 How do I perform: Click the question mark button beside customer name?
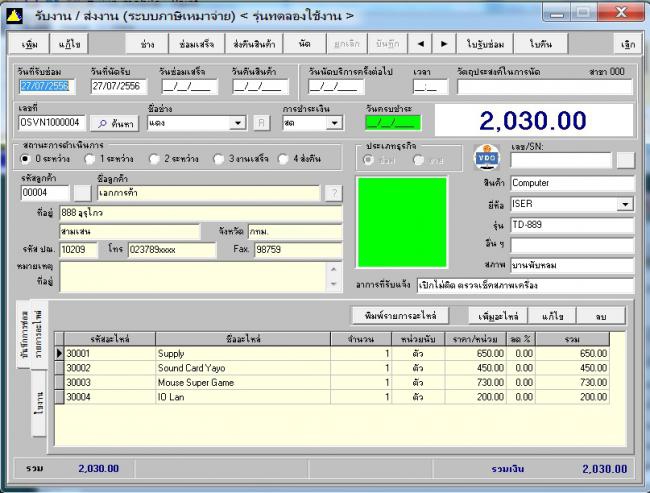click(333, 193)
